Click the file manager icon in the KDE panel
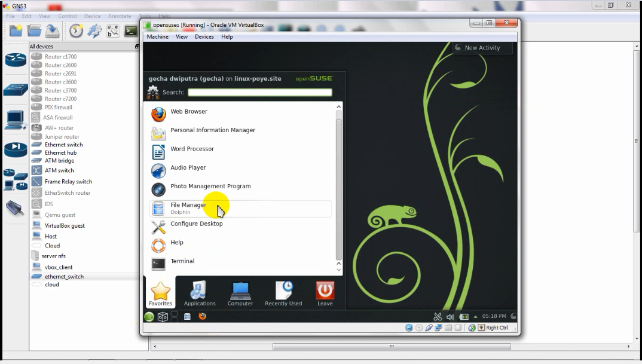 pyautogui.click(x=187, y=317)
